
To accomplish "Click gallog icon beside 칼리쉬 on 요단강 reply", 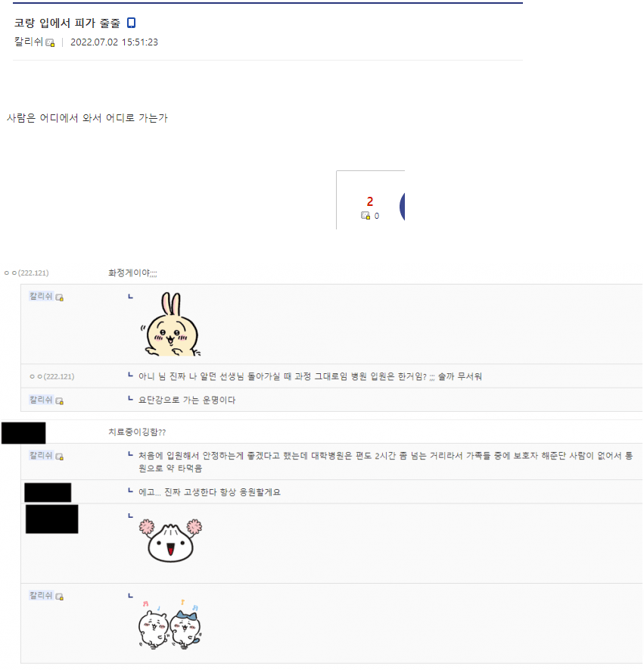I will tap(59, 400).
